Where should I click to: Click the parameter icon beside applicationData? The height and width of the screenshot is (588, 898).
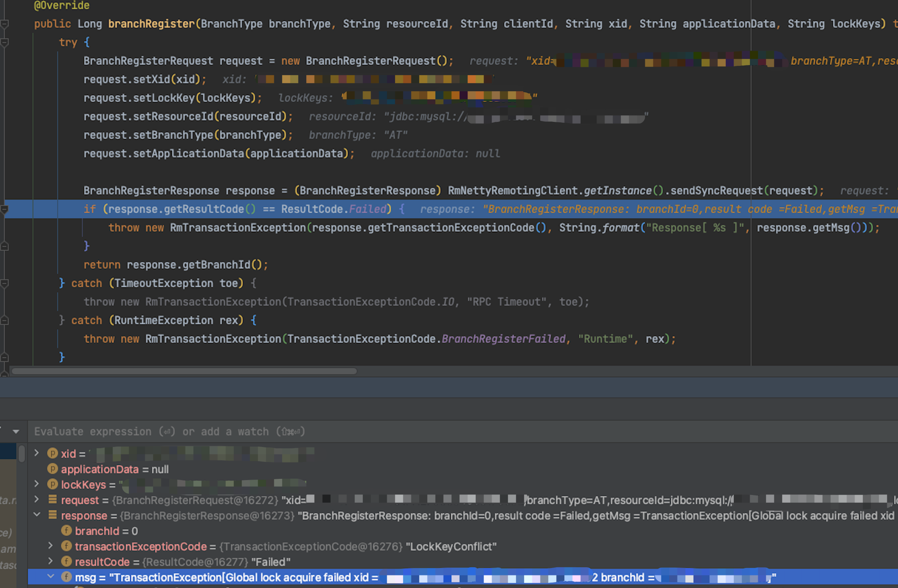tap(52, 469)
